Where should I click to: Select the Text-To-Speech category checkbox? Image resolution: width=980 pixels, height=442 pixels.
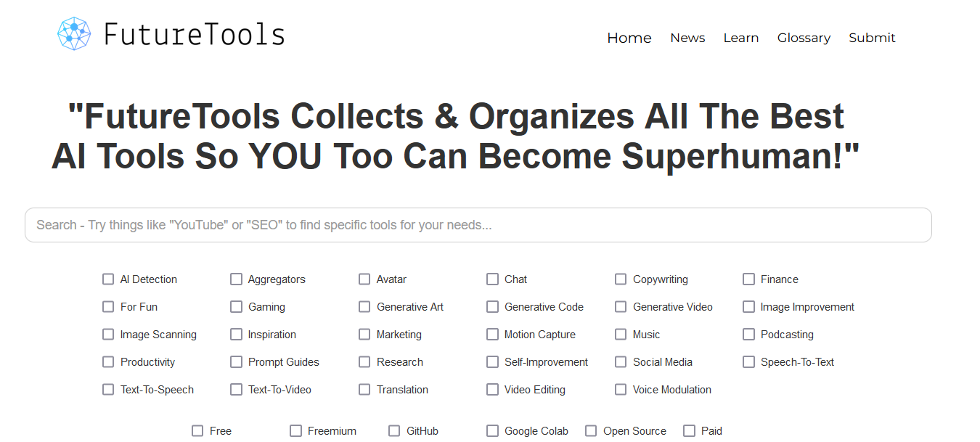pyautogui.click(x=108, y=390)
